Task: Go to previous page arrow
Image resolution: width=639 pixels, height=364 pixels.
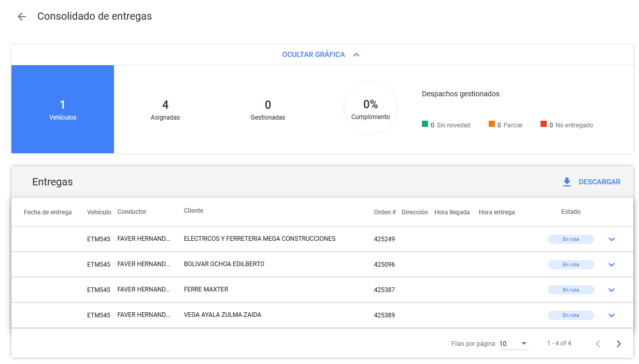Action: pyautogui.click(x=598, y=344)
